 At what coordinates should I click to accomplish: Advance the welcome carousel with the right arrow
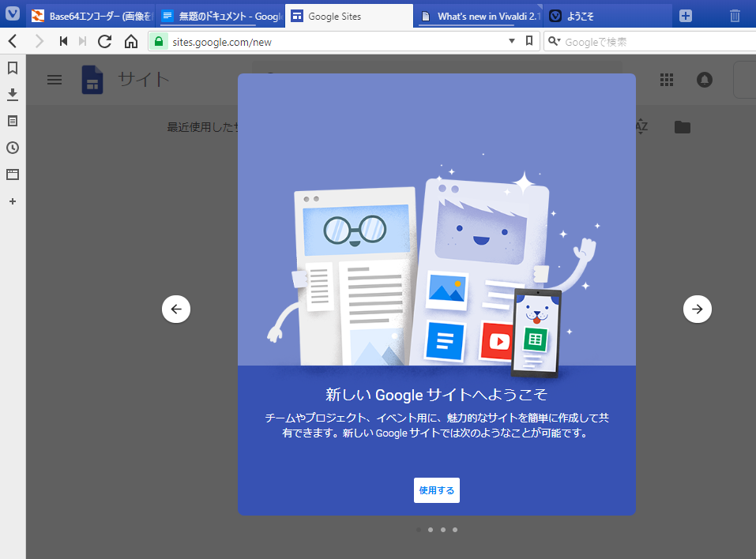[x=697, y=309]
